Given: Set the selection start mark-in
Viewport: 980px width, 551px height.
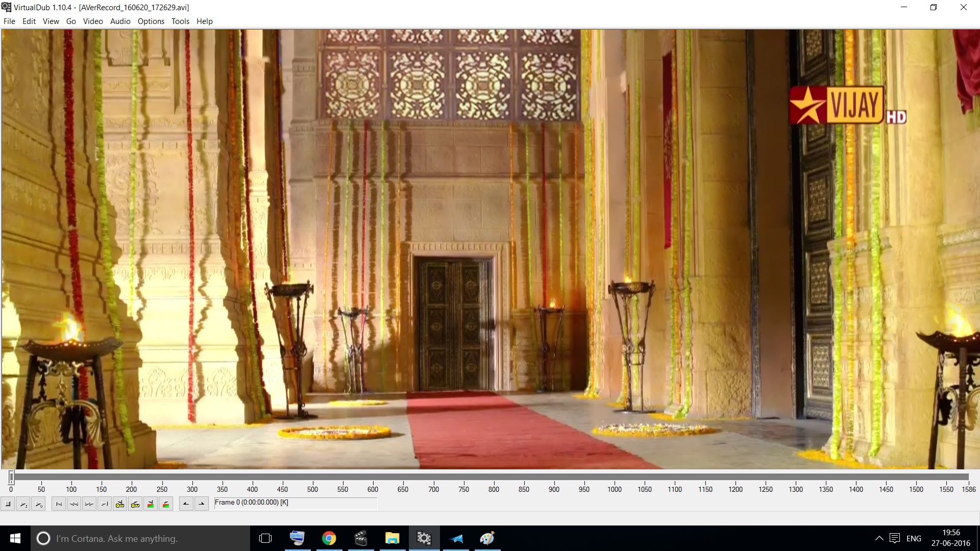Looking at the screenshot, I should click(186, 504).
